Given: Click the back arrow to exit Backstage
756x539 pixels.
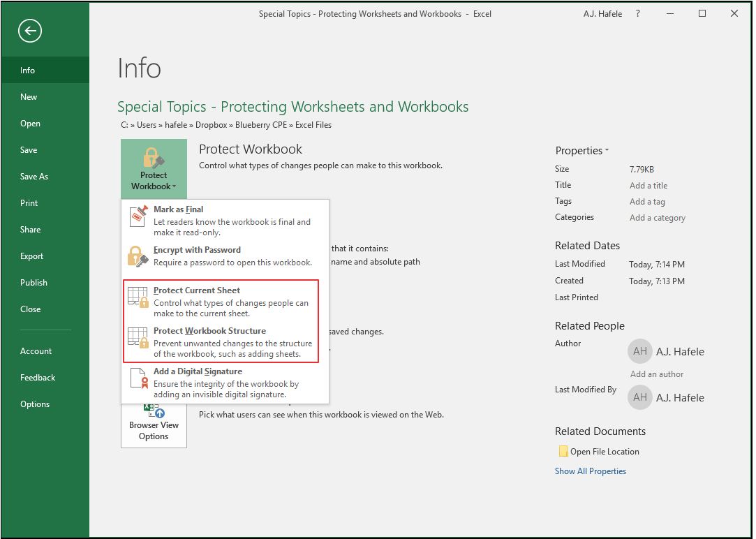Looking at the screenshot, I should pos(30,31).
